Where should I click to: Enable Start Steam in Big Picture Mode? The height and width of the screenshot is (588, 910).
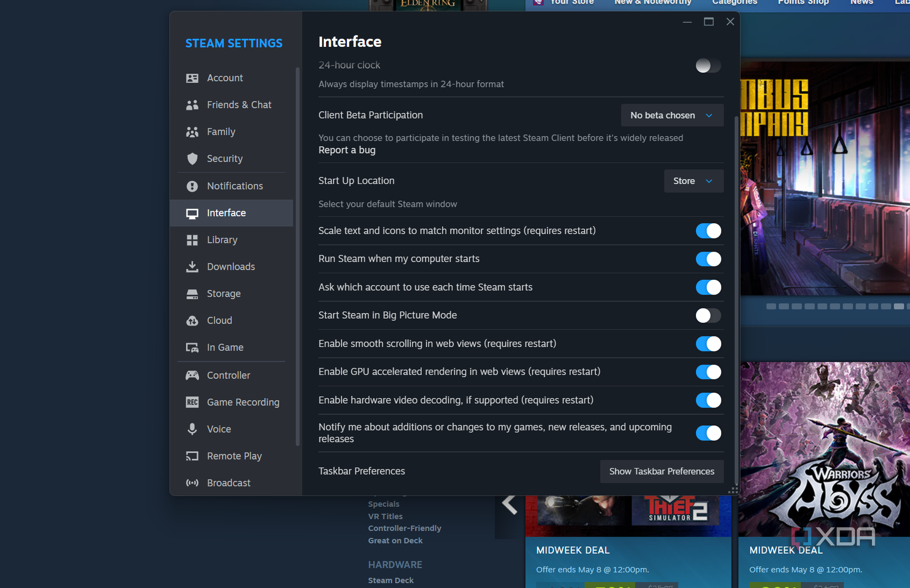(708, 316)
